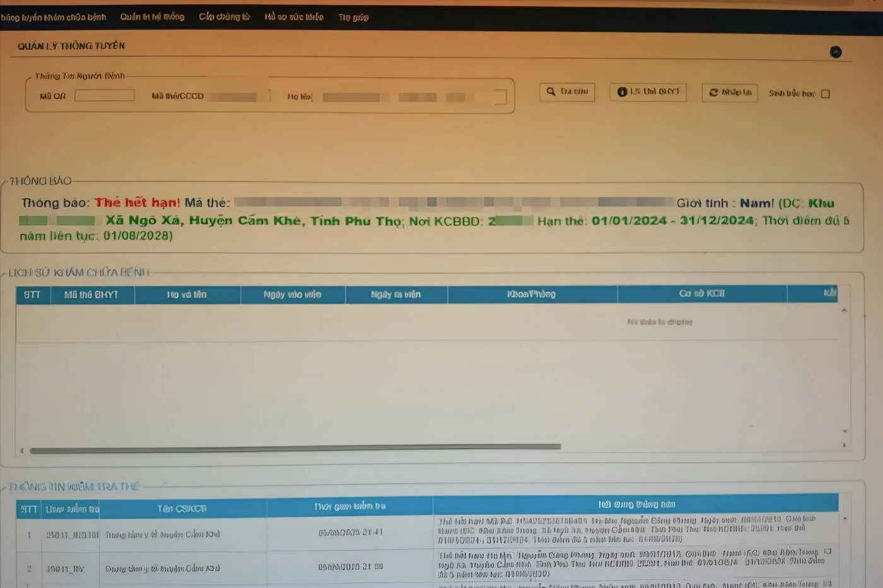The height and width of the screenshot is (588, 883).
Task: Tick the checkbox right of Nhập lại button
Action: click(825, 94)
